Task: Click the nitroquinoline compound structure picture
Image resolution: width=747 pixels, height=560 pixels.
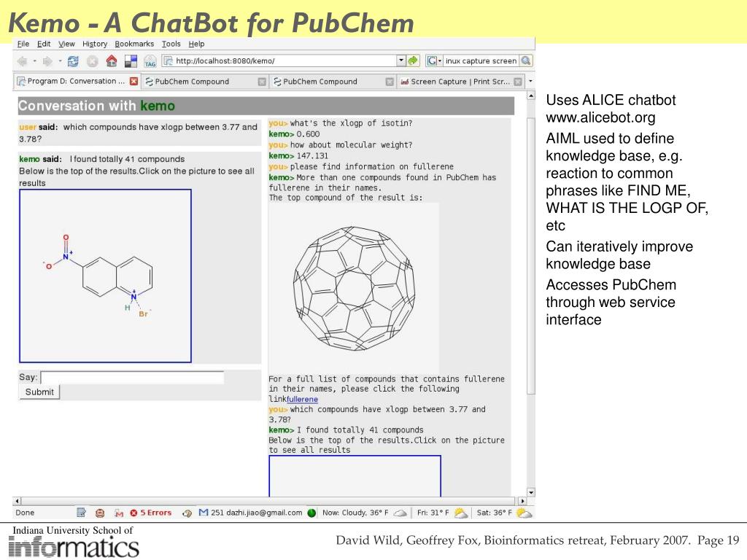Action: coord(105,276)
